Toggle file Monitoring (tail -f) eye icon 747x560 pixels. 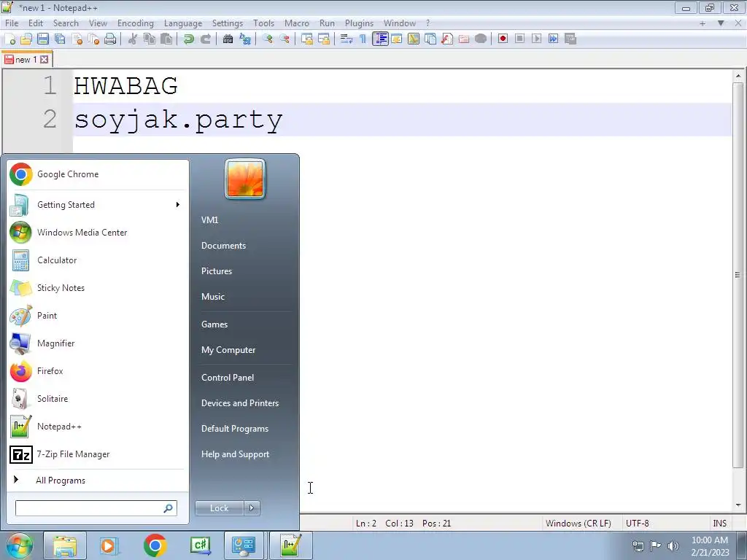point(481,39)
